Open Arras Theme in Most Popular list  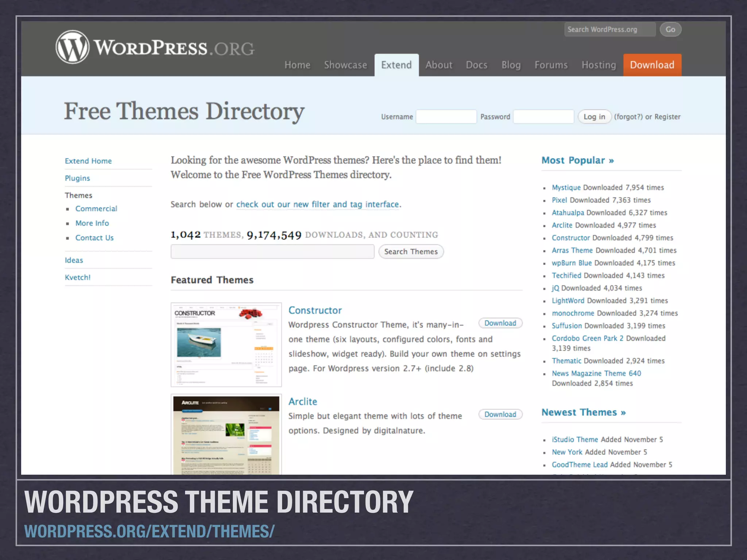click(x=572, y=250)
